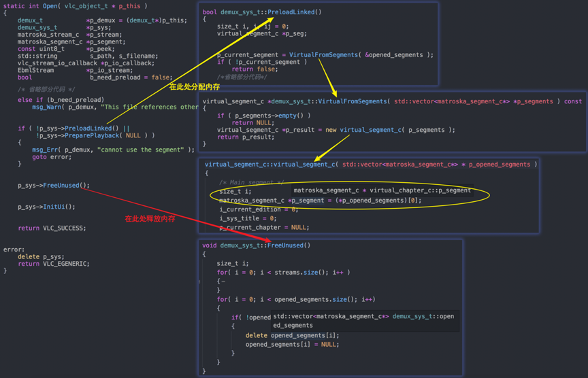Viewport: 588px width, 378px height.
Task: Click the 'vlc_stream_io_callback' type name
Action: tap(57, 63)
